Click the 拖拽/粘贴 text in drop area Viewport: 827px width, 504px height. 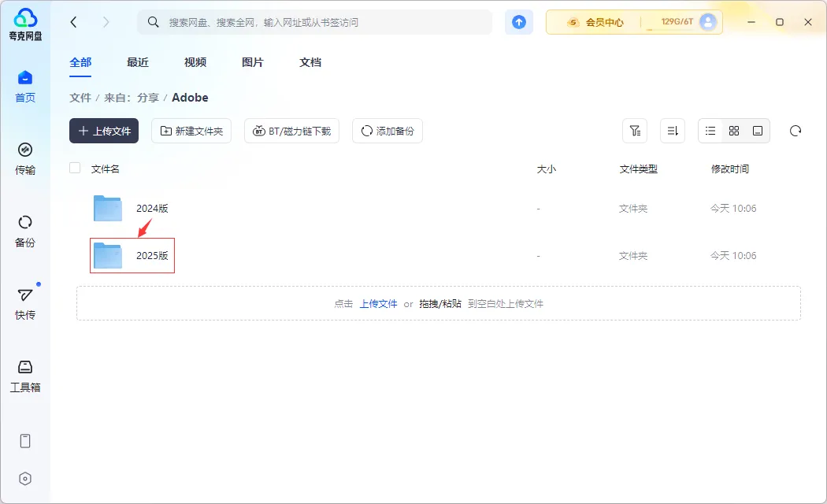[440, 304]
